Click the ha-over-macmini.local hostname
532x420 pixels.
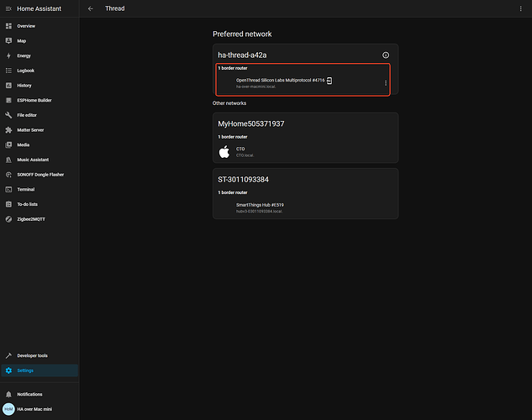pos(256,87)
